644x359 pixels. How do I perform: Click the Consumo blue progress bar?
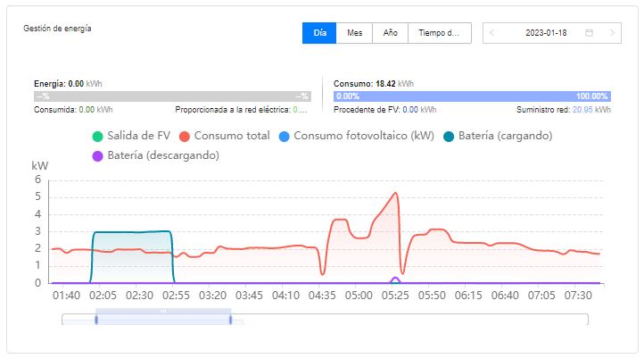pyautogui.click(x=473, y=96)
